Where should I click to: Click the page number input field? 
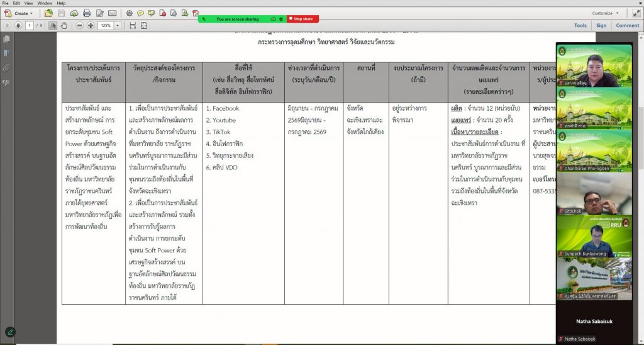(30, 25)
